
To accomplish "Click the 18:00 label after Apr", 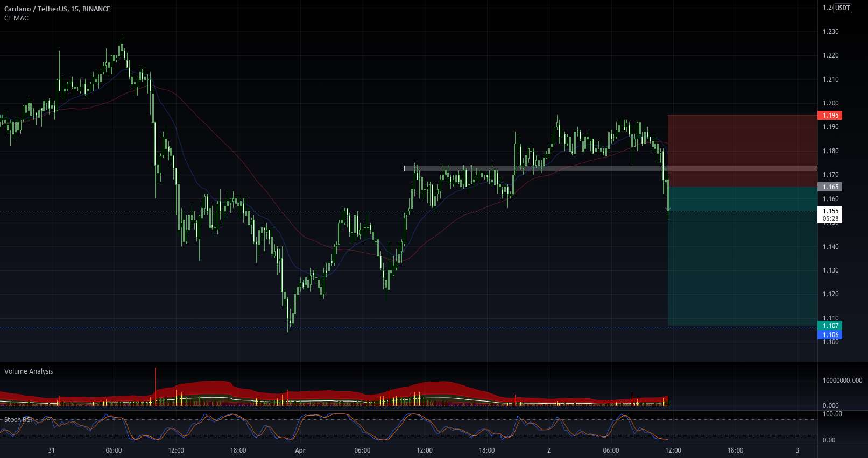I will click(486, 450).
